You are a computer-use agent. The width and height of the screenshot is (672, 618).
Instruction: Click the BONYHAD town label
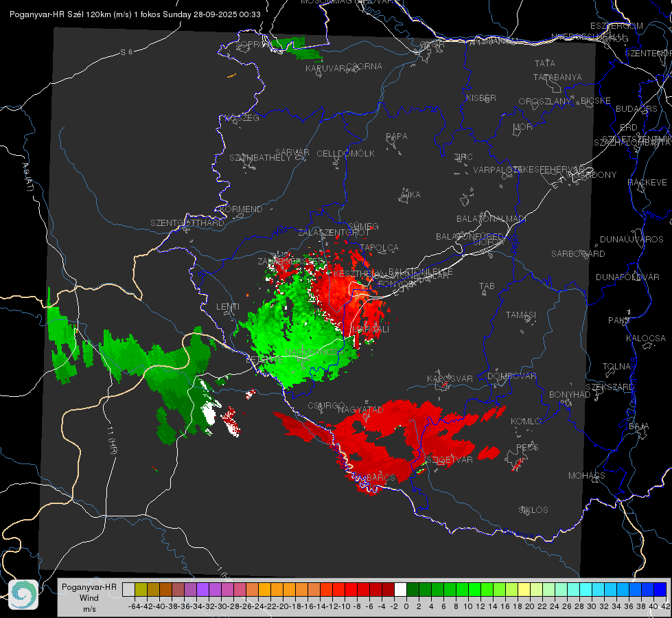[570, 395]
